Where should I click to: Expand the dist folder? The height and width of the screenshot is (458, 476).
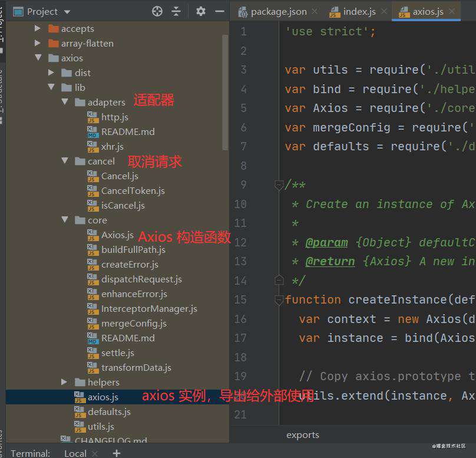click(51, 73)
